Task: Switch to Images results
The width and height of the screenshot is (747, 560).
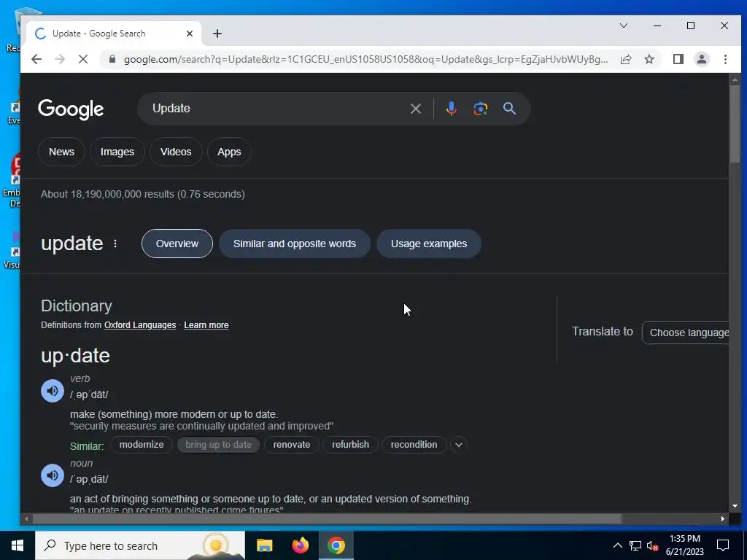Action: point(117,152)
